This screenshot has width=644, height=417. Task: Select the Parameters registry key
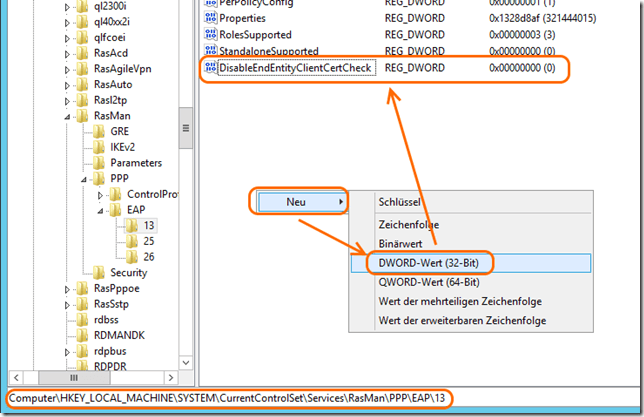pos(136,162)
